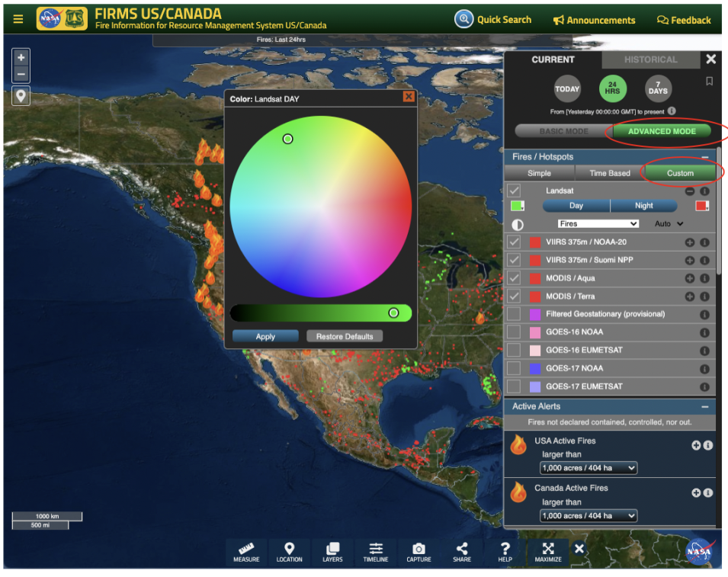Expand USA Active Fires options
This screenshot has height=577, width=728.
[695, 446]
